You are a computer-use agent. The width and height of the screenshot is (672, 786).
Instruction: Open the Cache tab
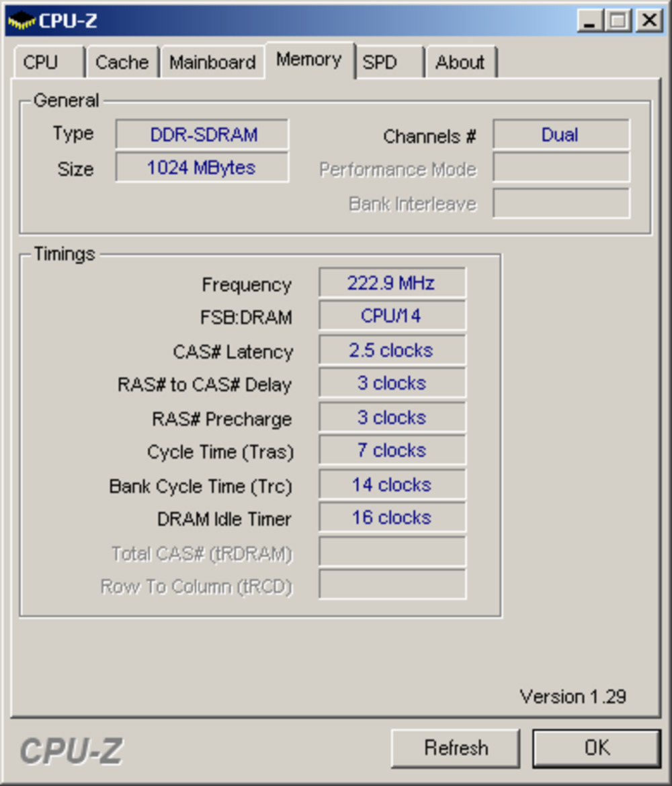click(122, 62)
